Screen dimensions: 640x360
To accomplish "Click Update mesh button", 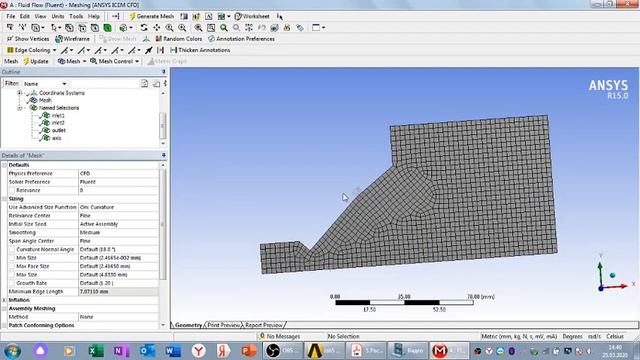I will [x=36, y=61].
